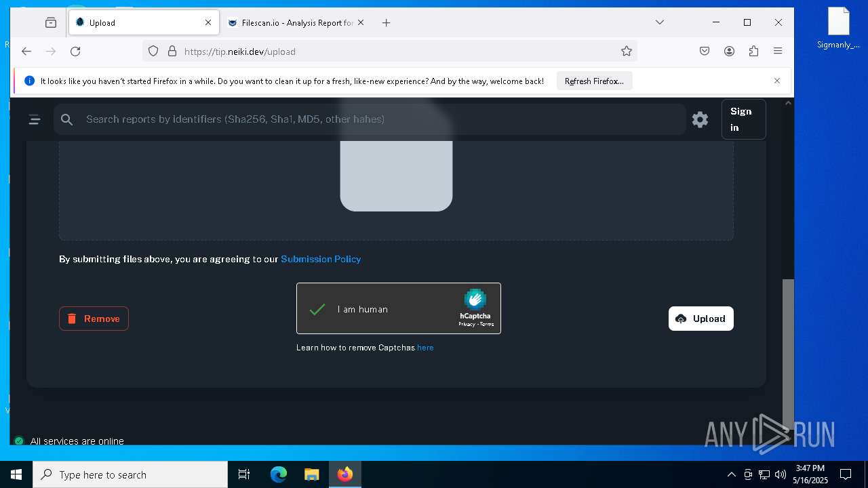This screenshot has height=488, width=868.
Task: Dismiss the Firefox refresh notification
Action: click(777, 81)
